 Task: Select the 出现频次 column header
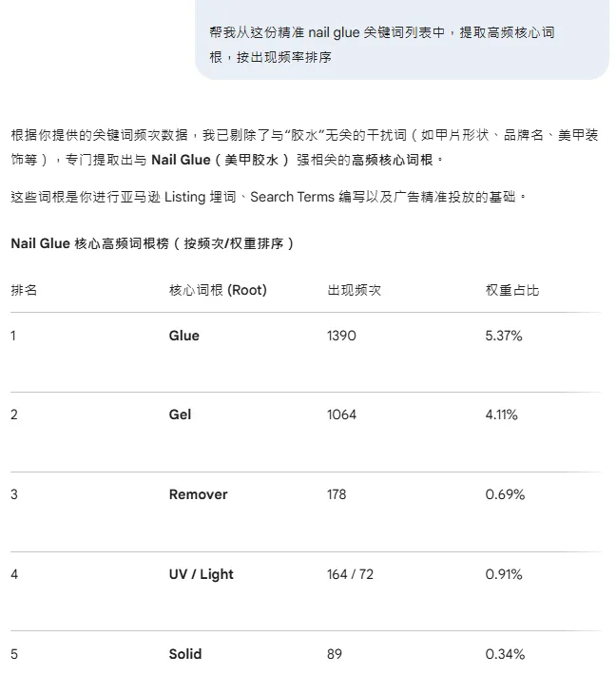pos(354,290)
